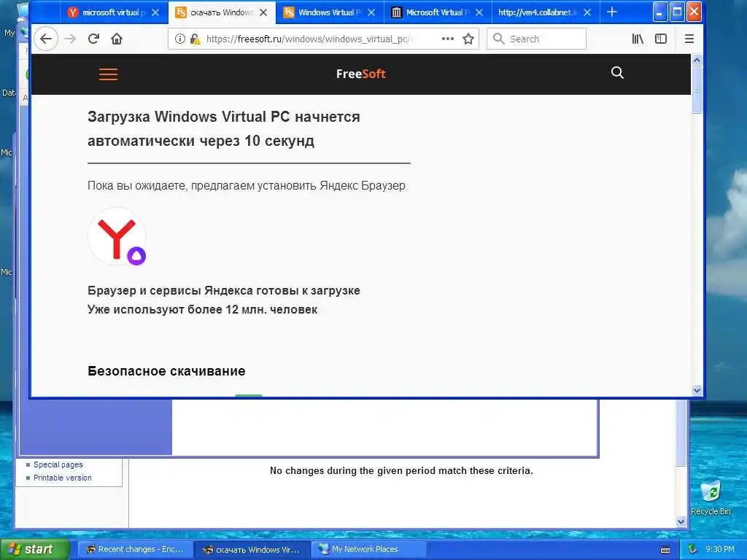The image size is (747, 560).
Task: Click the Yandex Browser logo
Action: point(117,236)
